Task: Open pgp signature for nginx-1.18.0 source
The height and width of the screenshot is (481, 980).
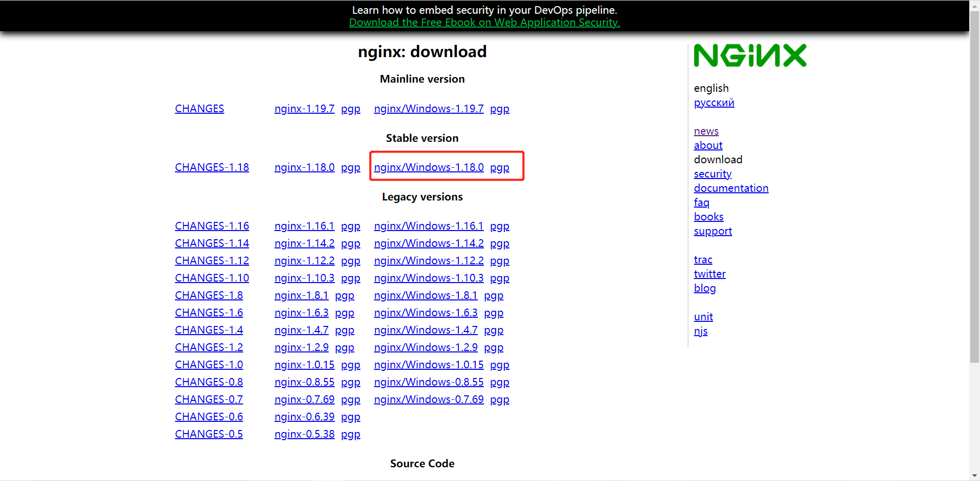Action: coord(351,168)
